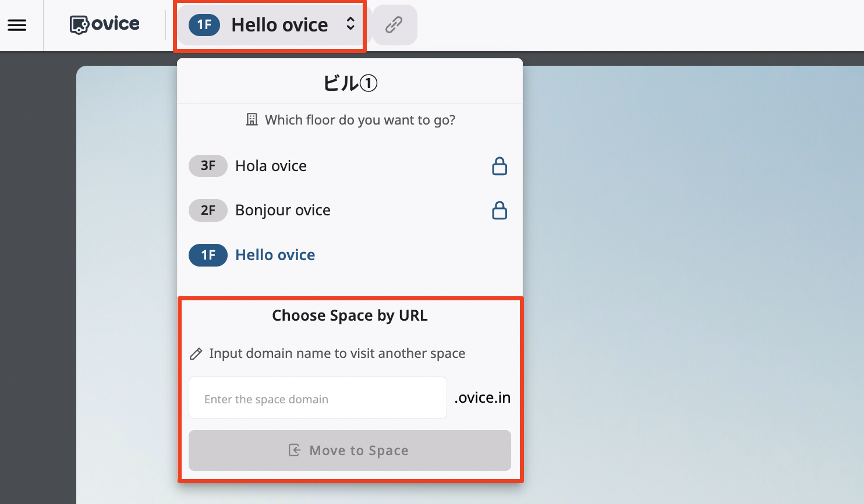Open the hamburger menu
This screenshot has width=864, height=504.
click(17, 25)
